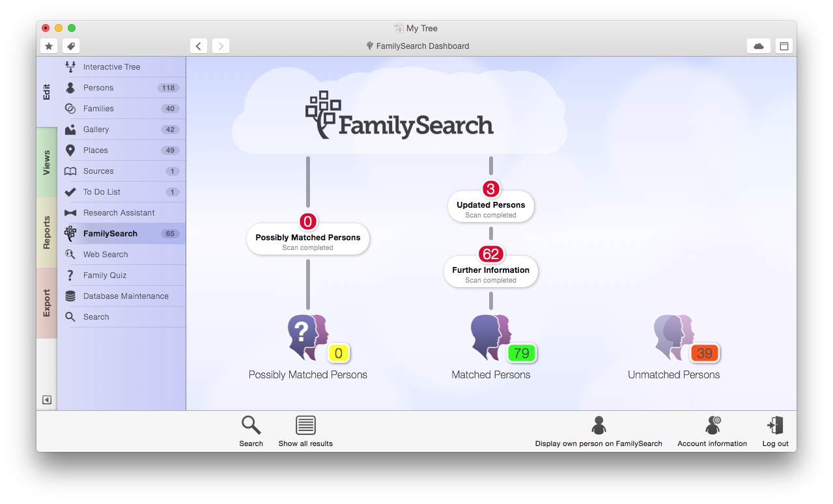Click the cloud sync toolbar button
Image resolution: width=833 pixels, height=504 pixels.
coord(759,46)
